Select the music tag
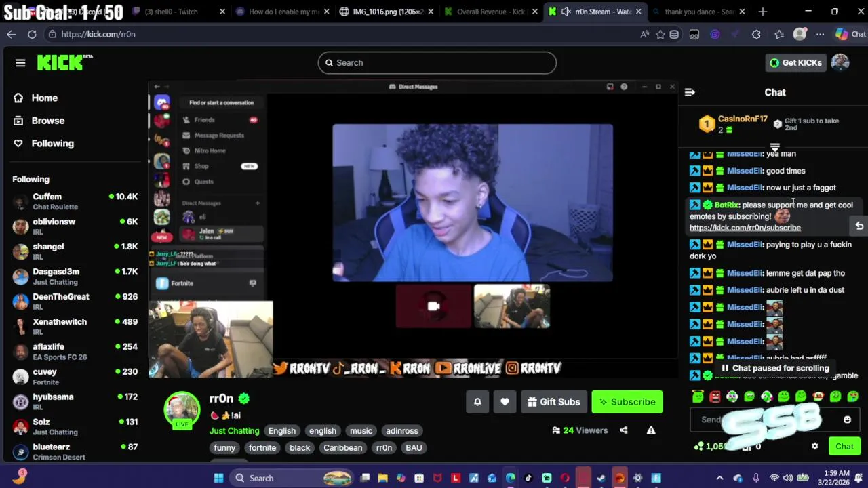This screenshot has width=868, height=488. [x=361, y=431]
